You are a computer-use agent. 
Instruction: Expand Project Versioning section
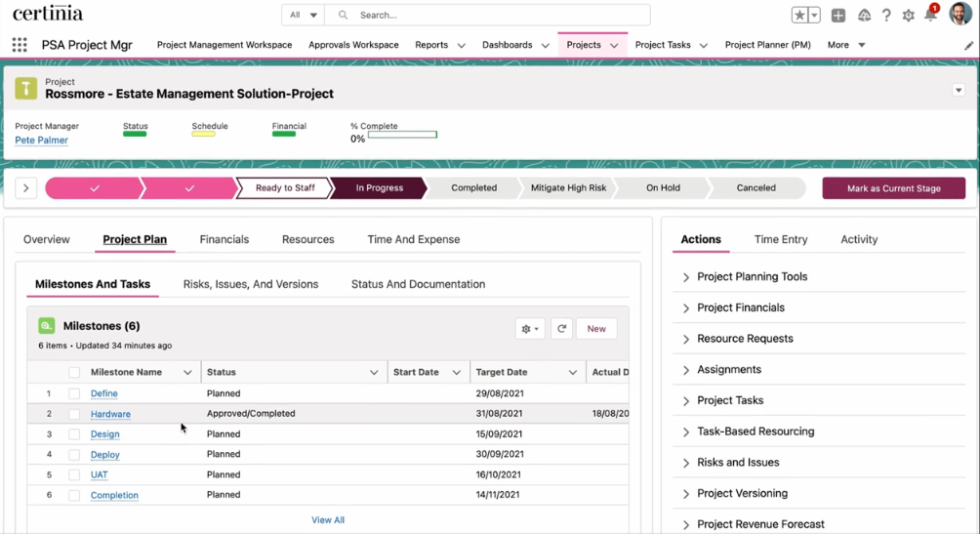pos(685,494)
